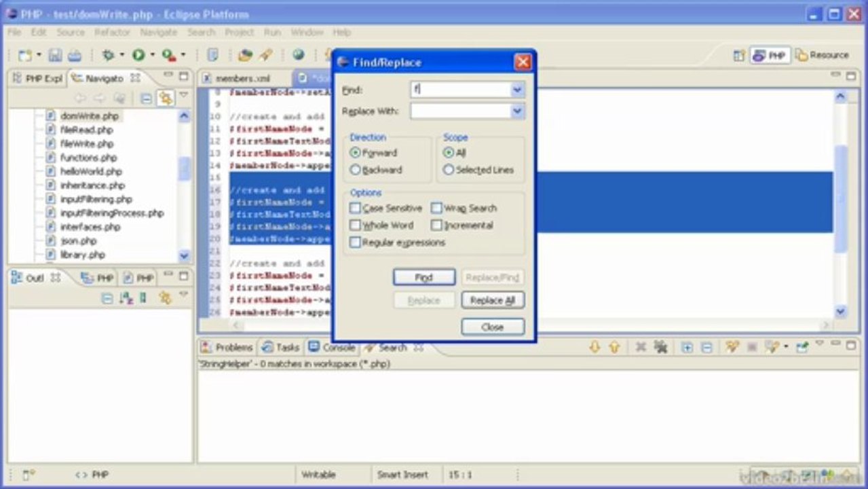Click the green Run icon

coord(138,55)
